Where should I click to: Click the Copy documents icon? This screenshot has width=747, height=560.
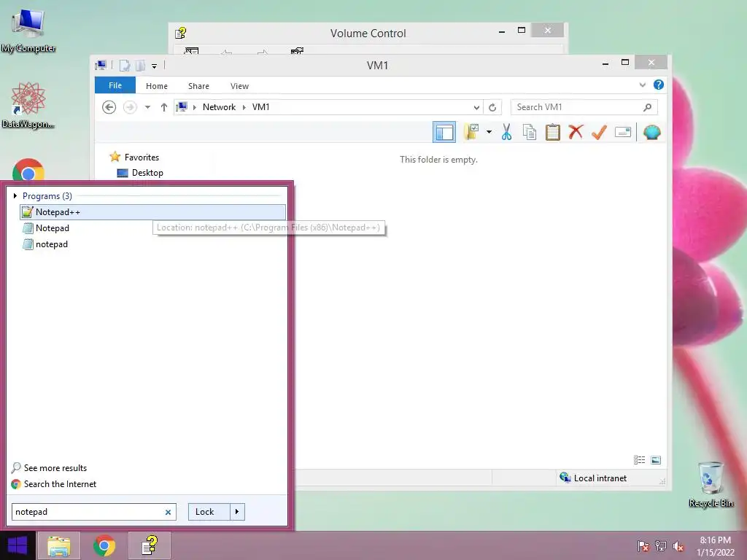tap(530, 132)
